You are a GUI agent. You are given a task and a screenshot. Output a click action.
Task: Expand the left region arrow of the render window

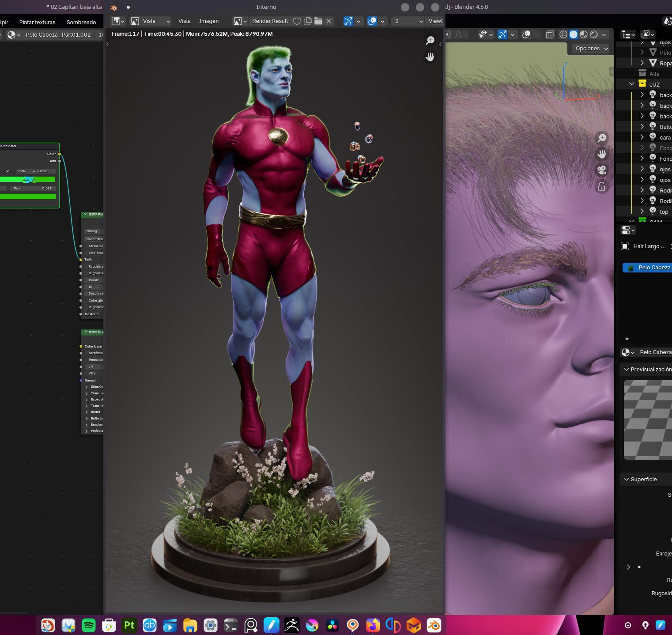click(107, 44)
